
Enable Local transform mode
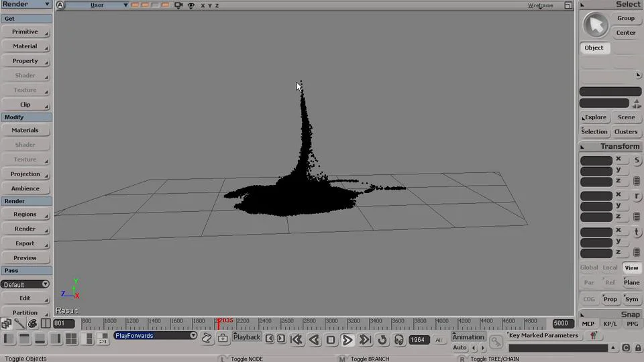pyautogui.click(x=610, y=267)
